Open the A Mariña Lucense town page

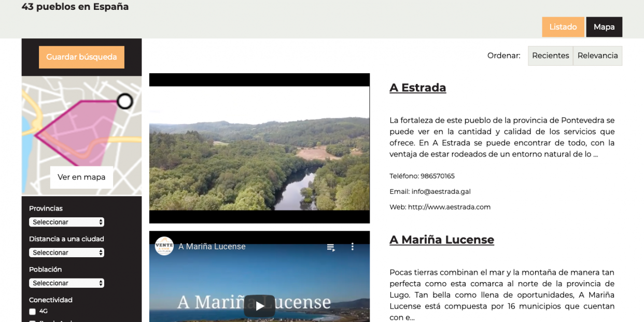(x=442, y=240)
